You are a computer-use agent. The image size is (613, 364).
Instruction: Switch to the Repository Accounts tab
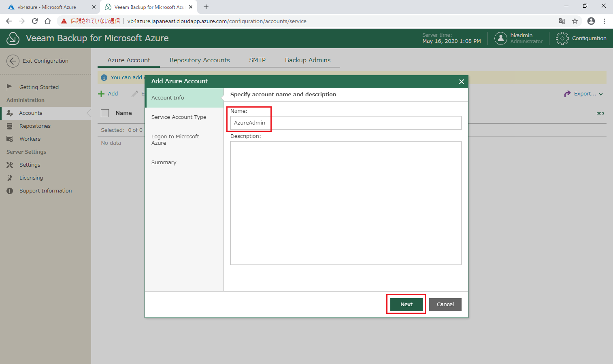click(200, 60)
